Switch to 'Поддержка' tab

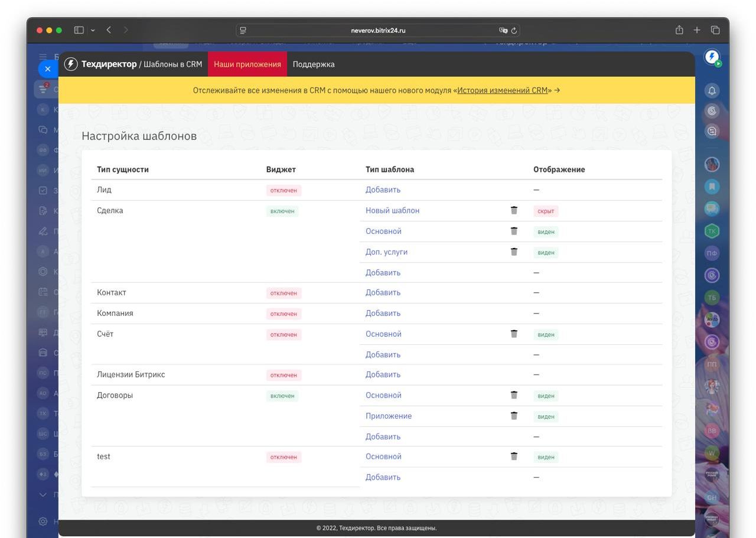[x=314, y=64]
